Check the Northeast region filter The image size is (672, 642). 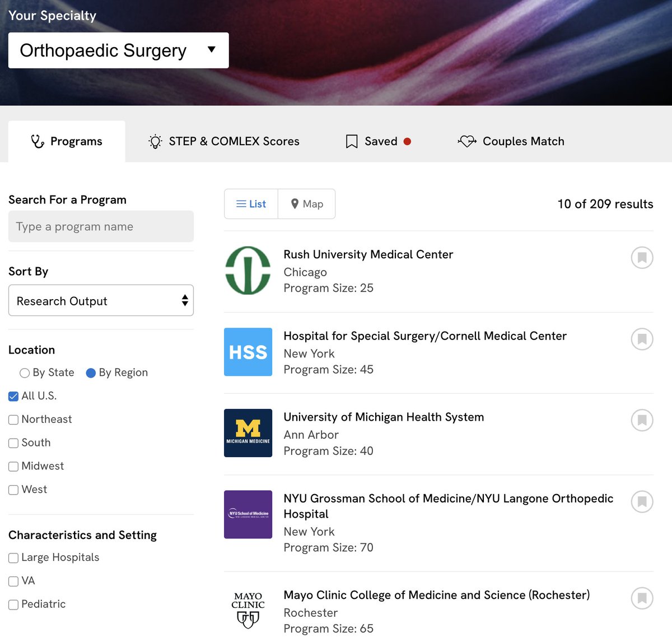(x=13, y=419)
